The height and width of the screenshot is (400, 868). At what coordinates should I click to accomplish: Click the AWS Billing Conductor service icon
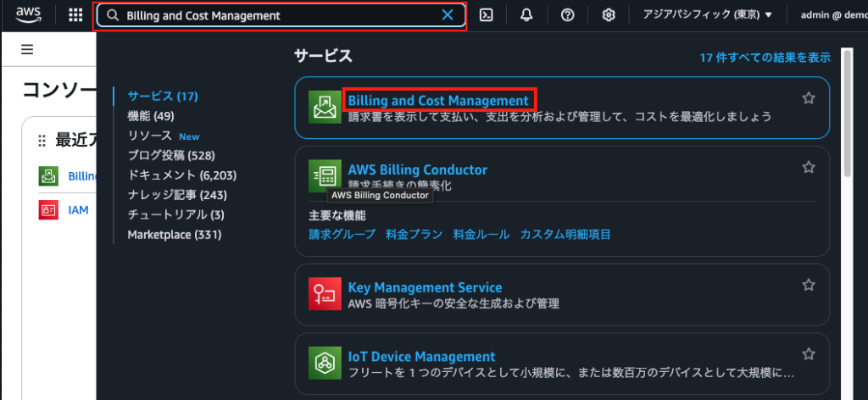325,176
